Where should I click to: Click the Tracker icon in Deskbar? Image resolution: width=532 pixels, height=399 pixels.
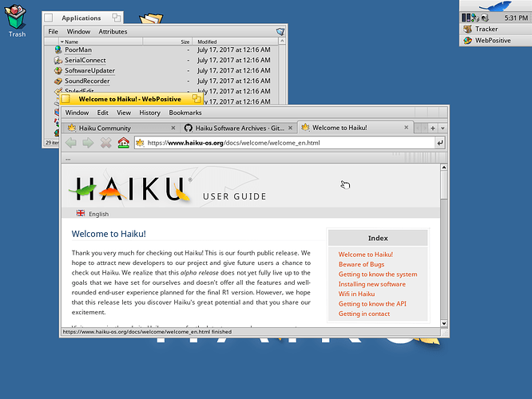(x=468, y=30)
